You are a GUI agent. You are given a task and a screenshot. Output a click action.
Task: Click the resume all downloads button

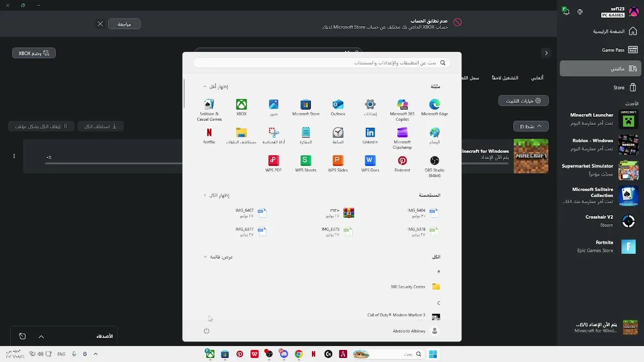(101, 126)
